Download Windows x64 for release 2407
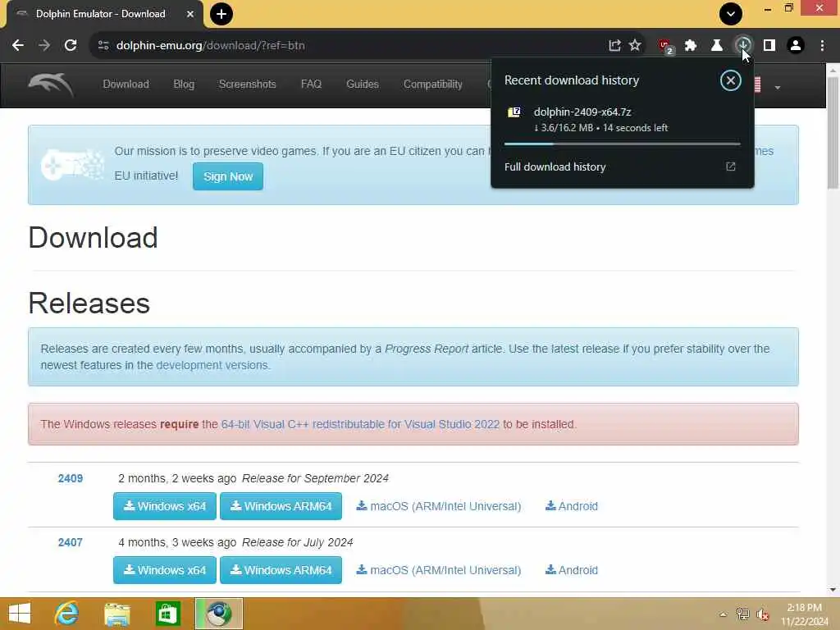This screenshot has width=840, height=630. point(165,570)
